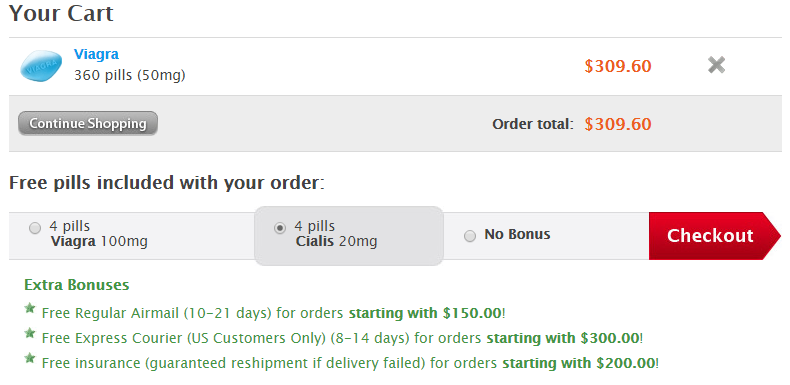The image size is (790, 385).
Task: Click the bold 'starting with $200.00' text
Action: [579, 363]
